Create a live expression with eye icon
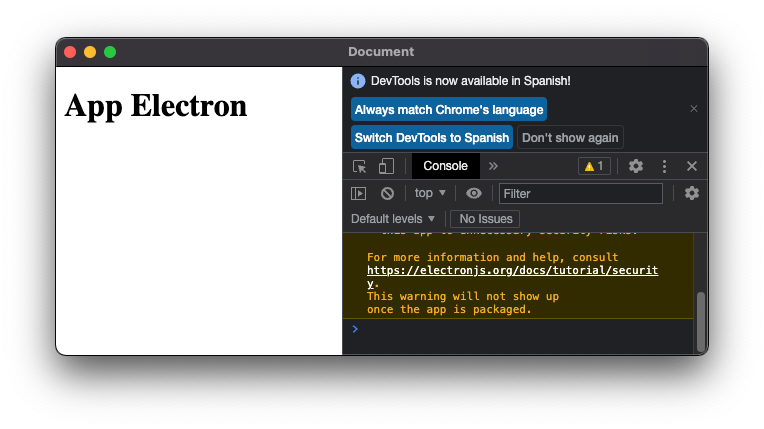The height and width of the screenshot is (429, 764). pos(474,194)
